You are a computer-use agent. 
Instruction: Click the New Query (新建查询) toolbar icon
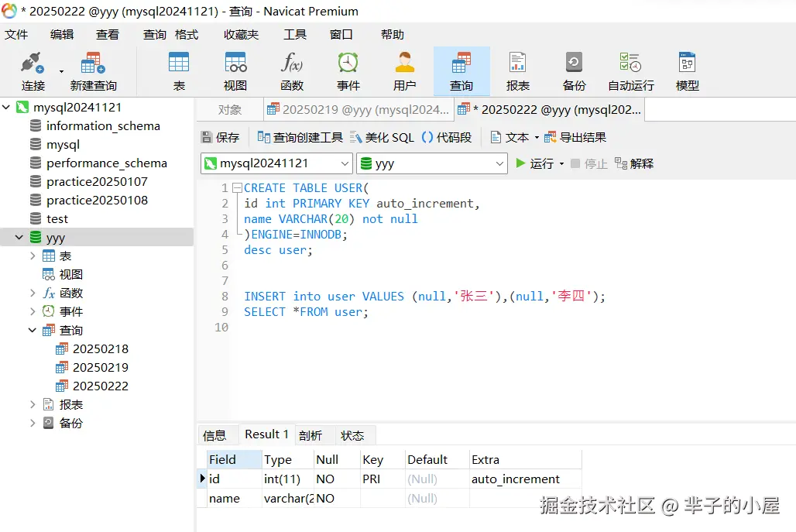pyautogui.click(x=94, y=71)
